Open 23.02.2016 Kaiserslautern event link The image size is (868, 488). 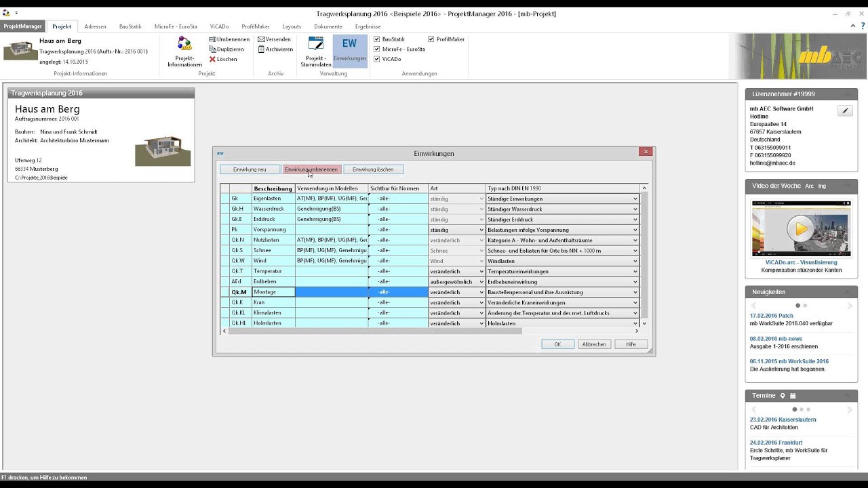tap(783, 420)
